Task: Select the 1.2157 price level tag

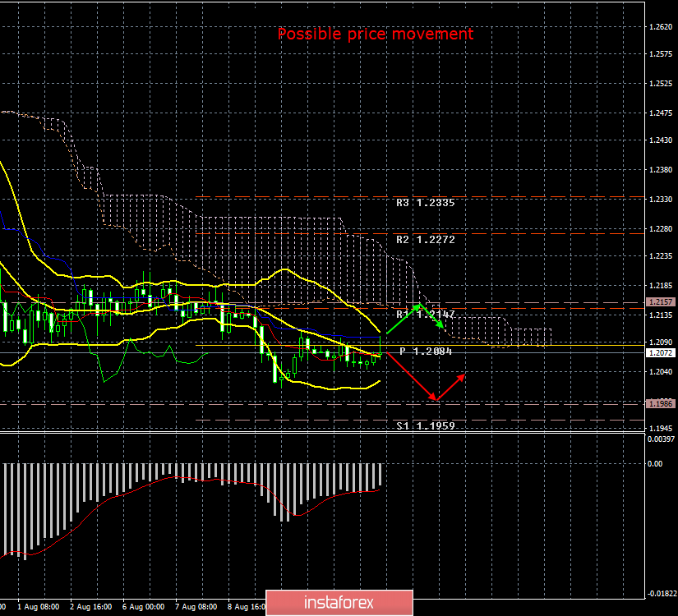Action: pyautogui.click(x=661, y=301)
